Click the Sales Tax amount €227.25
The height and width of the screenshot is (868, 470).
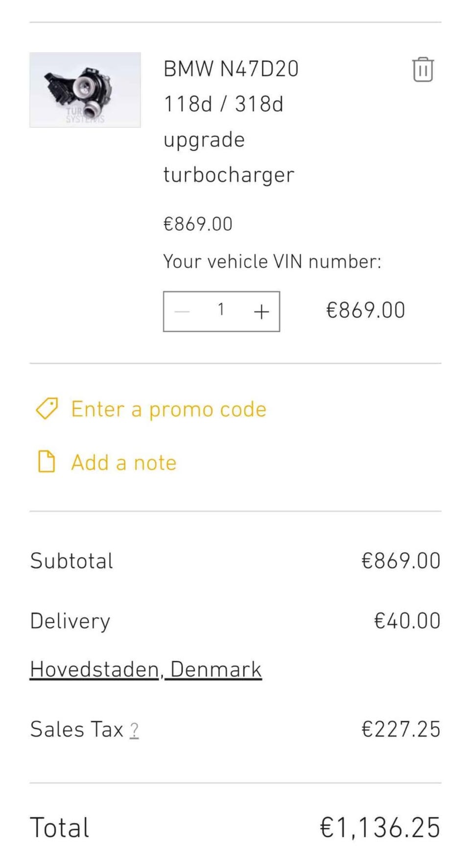(x=401, y=729)
